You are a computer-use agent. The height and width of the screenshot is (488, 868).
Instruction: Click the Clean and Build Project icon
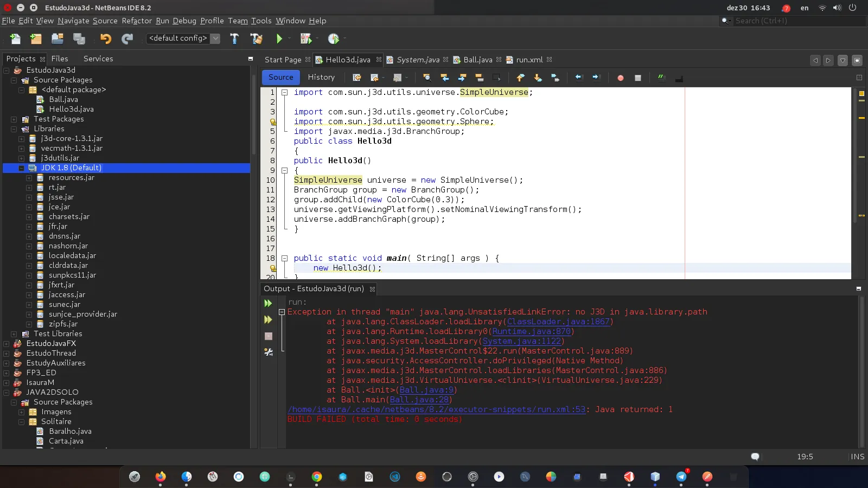[x=256, y=38]
